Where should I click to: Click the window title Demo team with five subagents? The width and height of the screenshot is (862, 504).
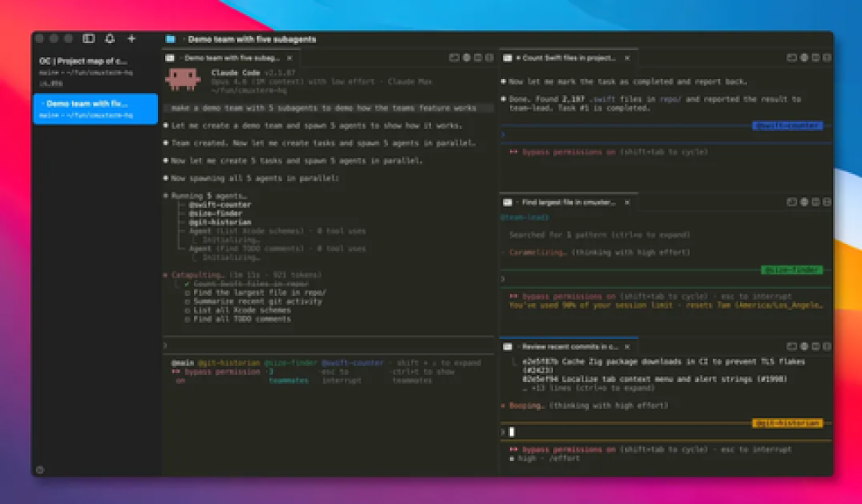[x=251, y=39]
